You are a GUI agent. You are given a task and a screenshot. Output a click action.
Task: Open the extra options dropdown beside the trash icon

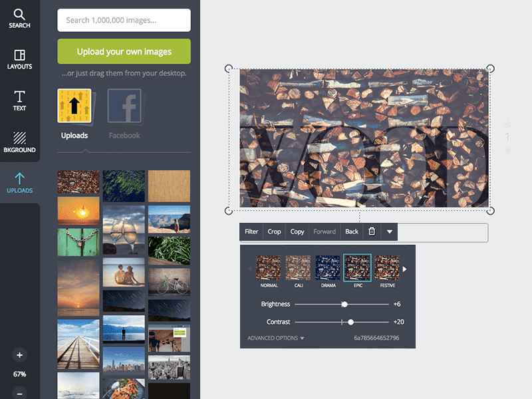[389, 231]
